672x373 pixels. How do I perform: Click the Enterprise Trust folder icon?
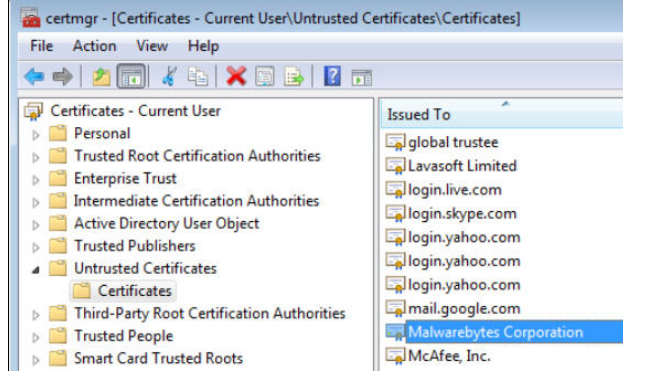pyautogui.click(x=58, y=178)
